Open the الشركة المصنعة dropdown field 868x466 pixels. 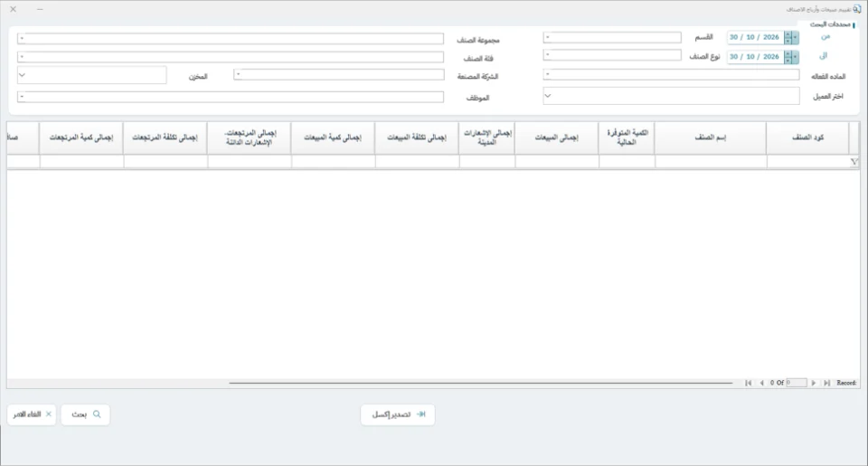[x=339, y=74]
